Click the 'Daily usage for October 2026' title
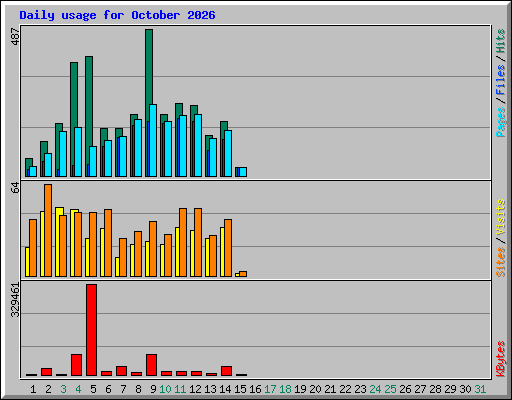Viewport: 512px width, 400px height. point(117,15)
